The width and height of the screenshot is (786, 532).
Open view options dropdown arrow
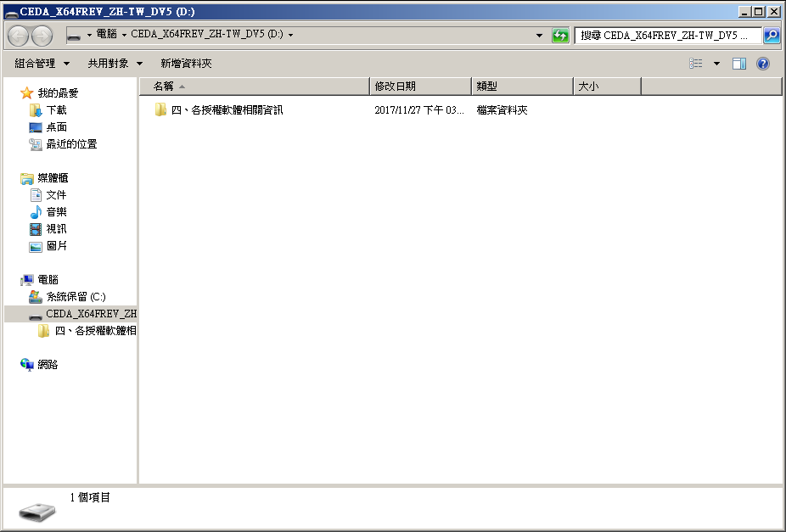click(716, 64)
